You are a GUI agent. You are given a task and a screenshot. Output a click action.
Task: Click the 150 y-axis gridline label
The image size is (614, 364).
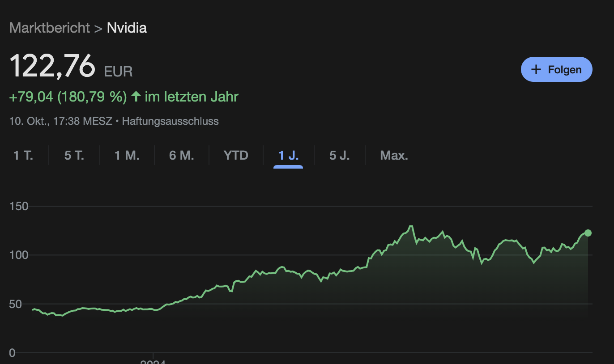(19, 207)
